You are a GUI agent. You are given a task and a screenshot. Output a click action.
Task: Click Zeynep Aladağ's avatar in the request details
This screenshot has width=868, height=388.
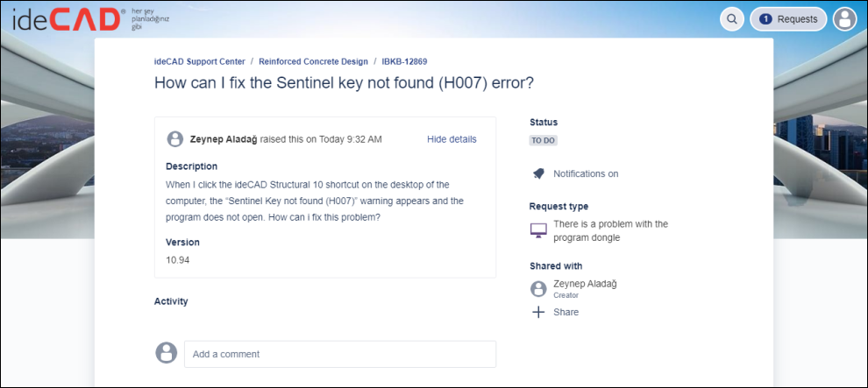pyautogui.click(x=175, y=139)
